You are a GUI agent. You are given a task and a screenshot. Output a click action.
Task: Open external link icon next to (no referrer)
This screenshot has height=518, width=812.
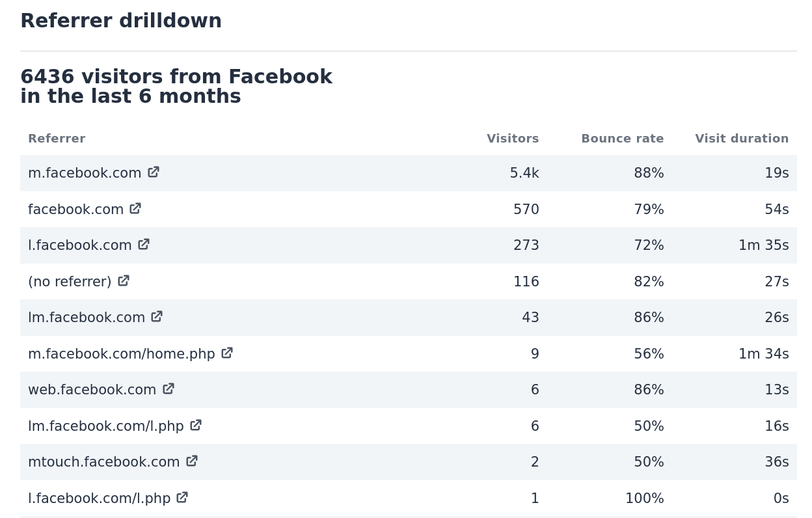pyautogui.click(x=123, y=280)
